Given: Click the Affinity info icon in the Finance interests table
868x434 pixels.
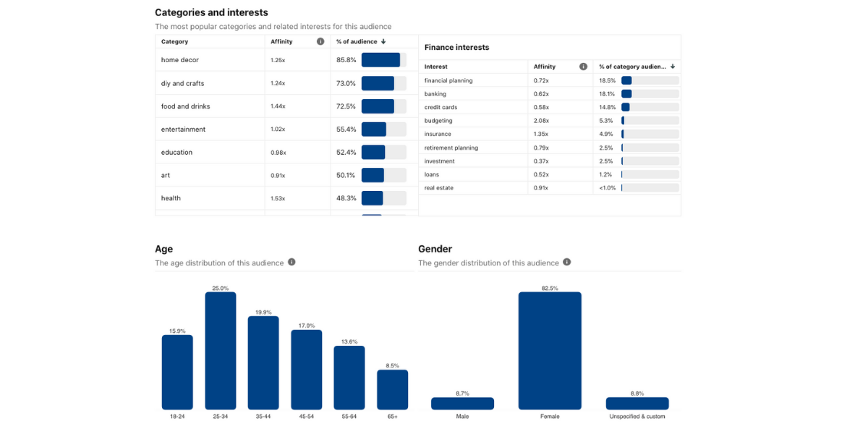Looking at the screenshot, I should click(583, 67).
